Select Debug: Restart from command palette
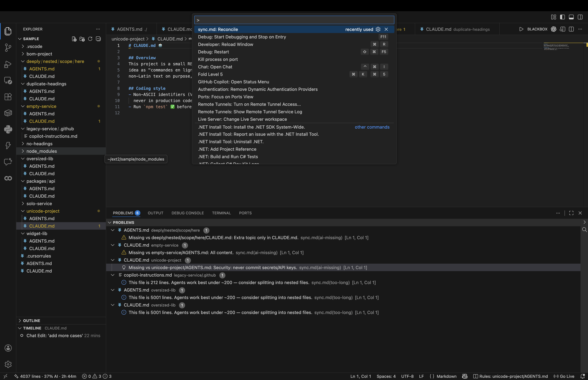Screen dimensions: 588x380 pos(294,52)
